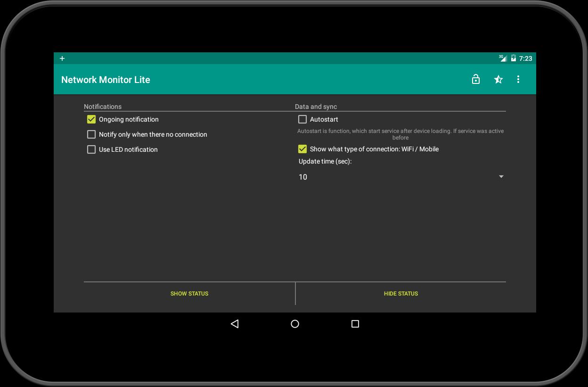Tap the Notifications section header
Screen dimensions: 588x387
tap(103, 107)
